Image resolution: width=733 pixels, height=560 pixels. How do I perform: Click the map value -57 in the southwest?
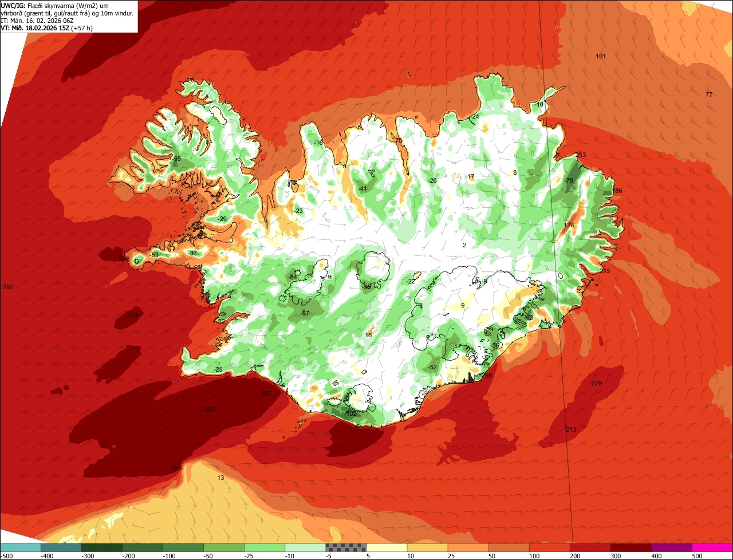(x=305, y=313)
